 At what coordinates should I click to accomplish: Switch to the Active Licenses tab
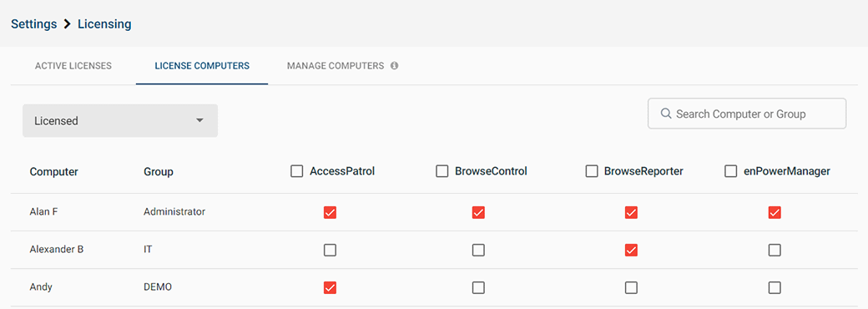[x=73, y=66]
